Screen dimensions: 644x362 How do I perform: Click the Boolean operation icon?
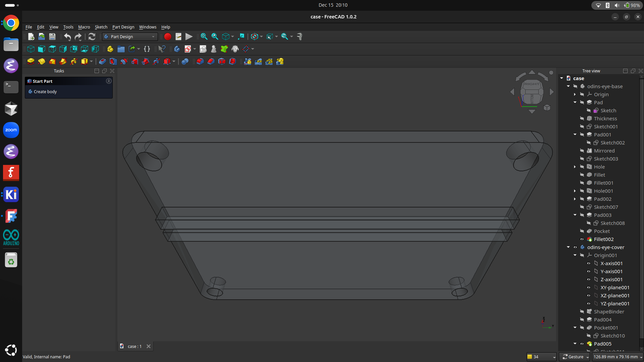tap(185, 61)
